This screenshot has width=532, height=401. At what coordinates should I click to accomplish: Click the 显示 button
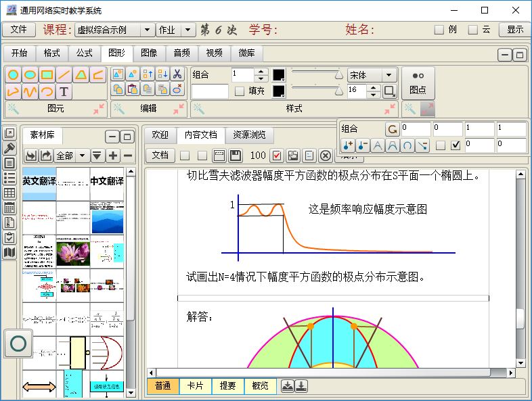(x=515, y=30)
